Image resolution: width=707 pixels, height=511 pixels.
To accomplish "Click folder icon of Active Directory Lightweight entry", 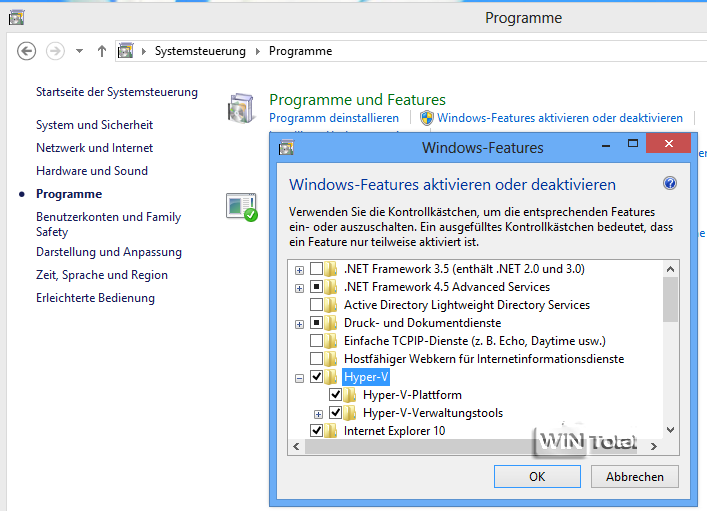I will pyautogui.click(x=331, y=305).
